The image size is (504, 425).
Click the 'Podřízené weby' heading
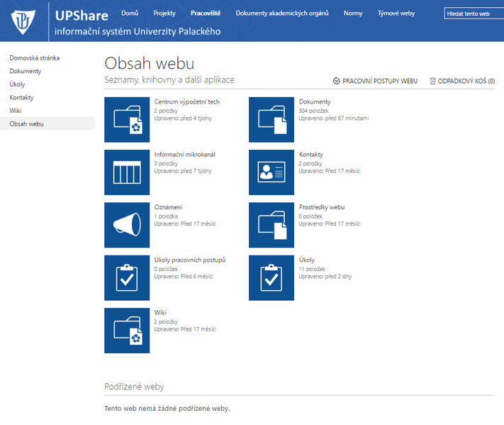coord(134,387)
